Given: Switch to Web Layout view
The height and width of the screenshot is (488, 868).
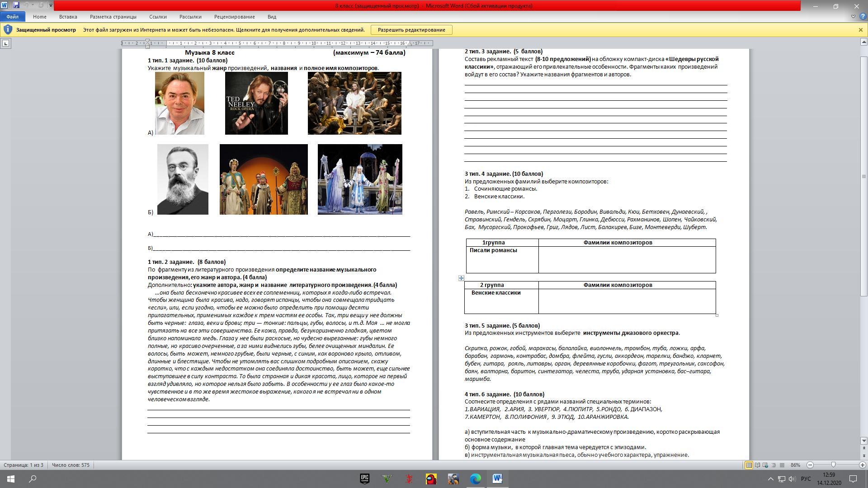Looking at the screenshot, I should tap(765, 465).
